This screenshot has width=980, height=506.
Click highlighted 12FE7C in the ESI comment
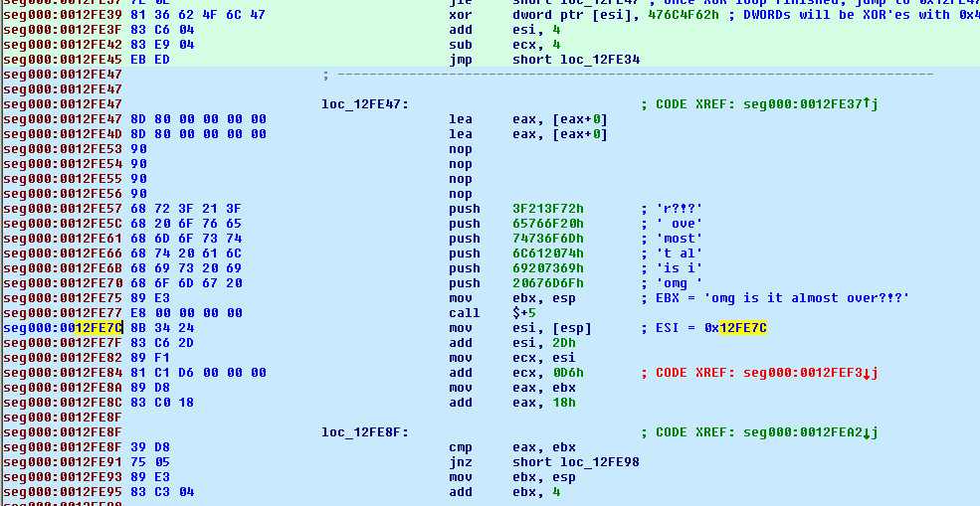(x=743, y=328)
